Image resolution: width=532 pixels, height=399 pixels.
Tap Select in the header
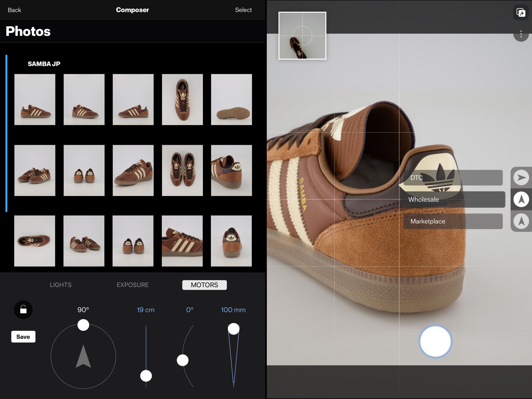[243, 10]
